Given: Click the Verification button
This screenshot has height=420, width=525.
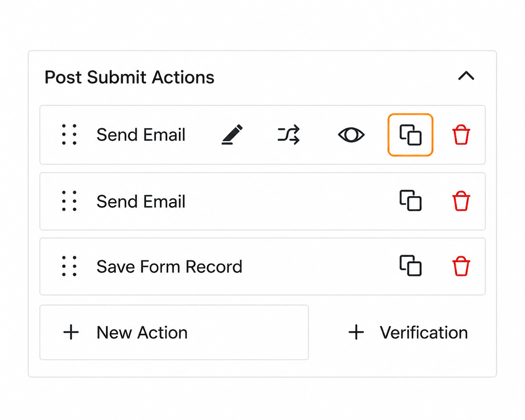Looking at the screenshot, I should (423, 332).
